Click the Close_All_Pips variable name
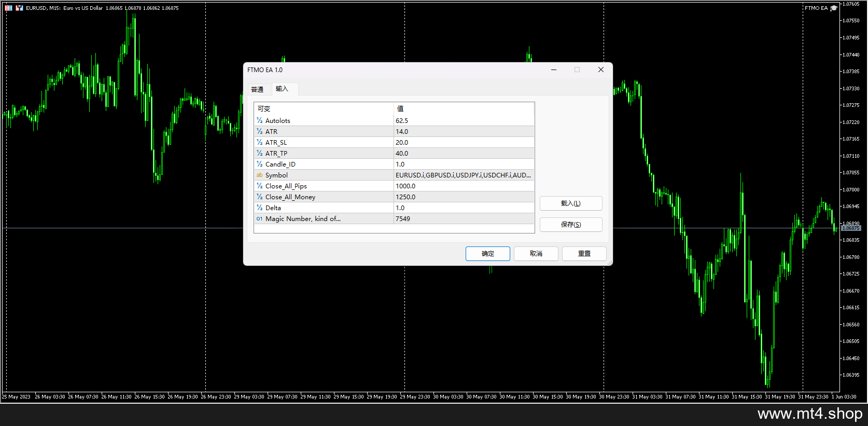The height and width of the screenshot is (426, 868). tap(286, 186)
